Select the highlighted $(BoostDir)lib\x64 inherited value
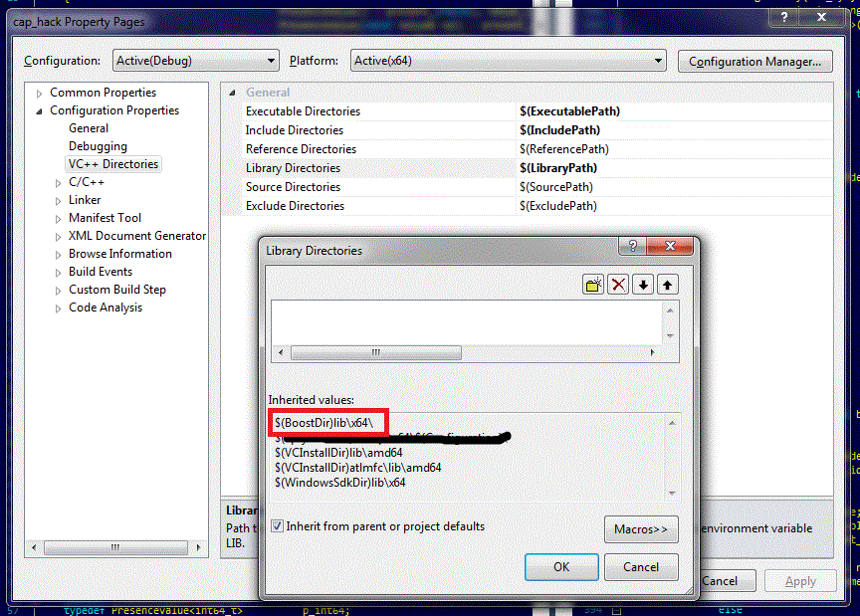This screenshot has width=860, height=616. point(326,422)
